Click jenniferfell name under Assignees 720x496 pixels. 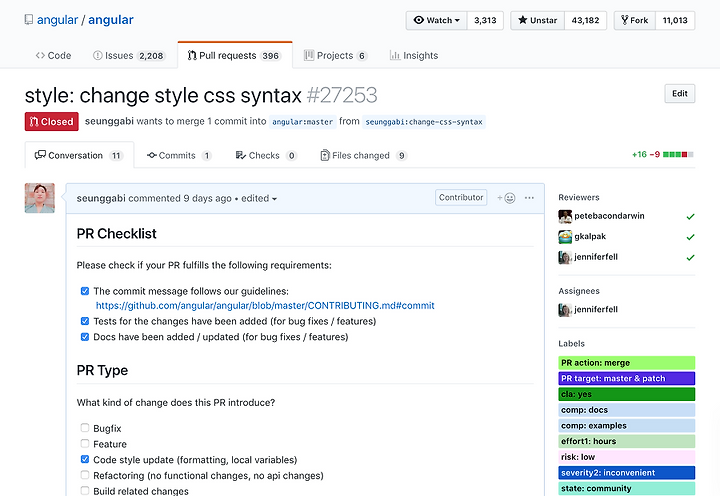point(596,310)
